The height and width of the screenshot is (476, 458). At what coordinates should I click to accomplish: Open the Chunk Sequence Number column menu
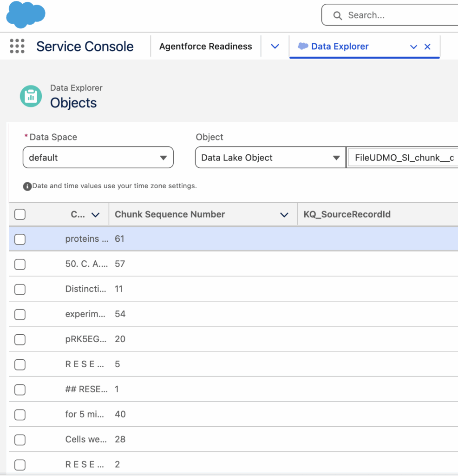[x=284, y=215]
